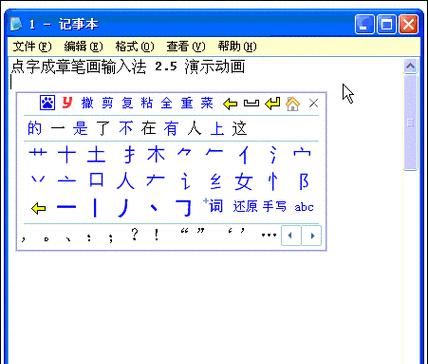
Task: Click the blue paw print icon
Action: click(47, 103)
